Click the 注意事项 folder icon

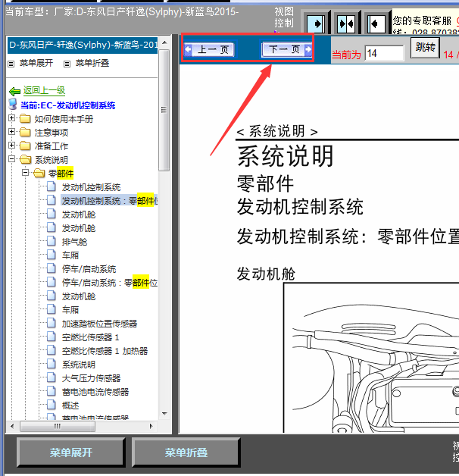25,132
